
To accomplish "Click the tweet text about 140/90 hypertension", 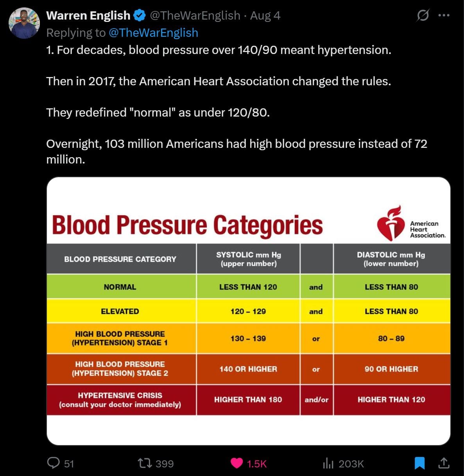I will tap(219, 50).
